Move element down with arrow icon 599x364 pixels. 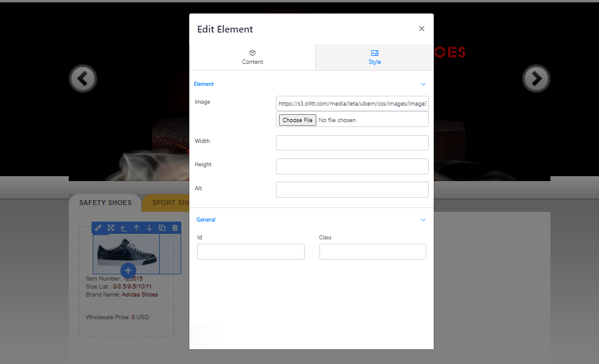(149, 228)
